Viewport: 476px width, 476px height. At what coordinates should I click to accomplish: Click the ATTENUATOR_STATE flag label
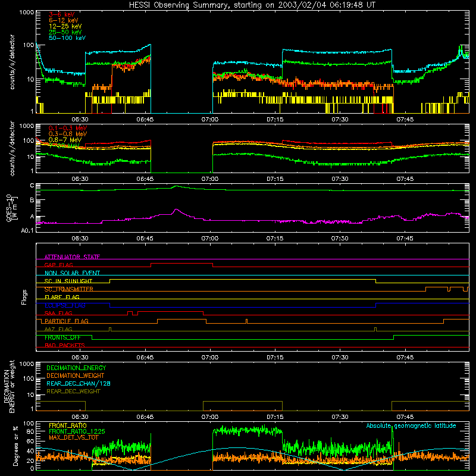[72, 257]
